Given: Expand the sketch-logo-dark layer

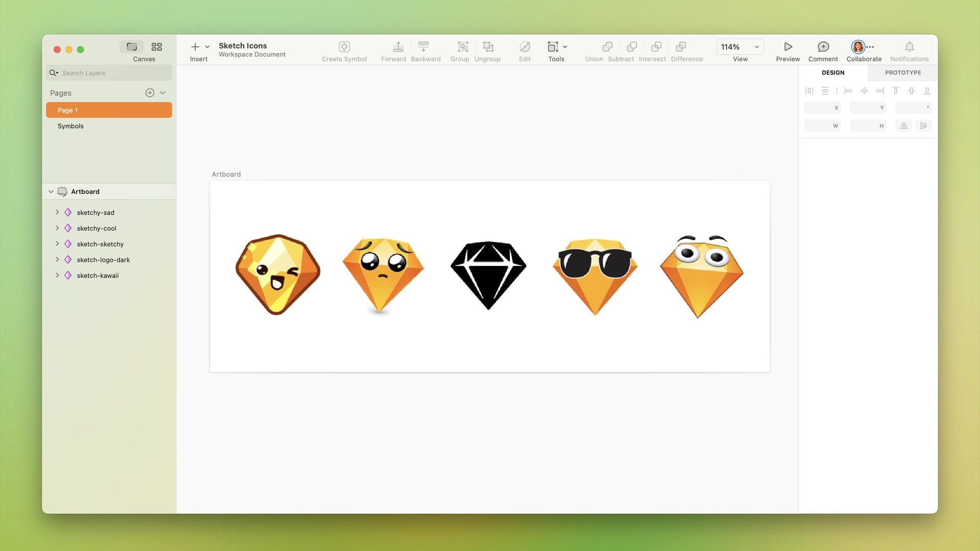Looking at the screenshot, I should (57, 260).
